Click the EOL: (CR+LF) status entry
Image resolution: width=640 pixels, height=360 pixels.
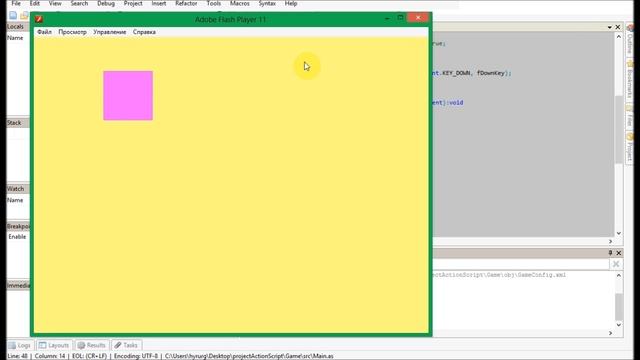tap(89, 356)
